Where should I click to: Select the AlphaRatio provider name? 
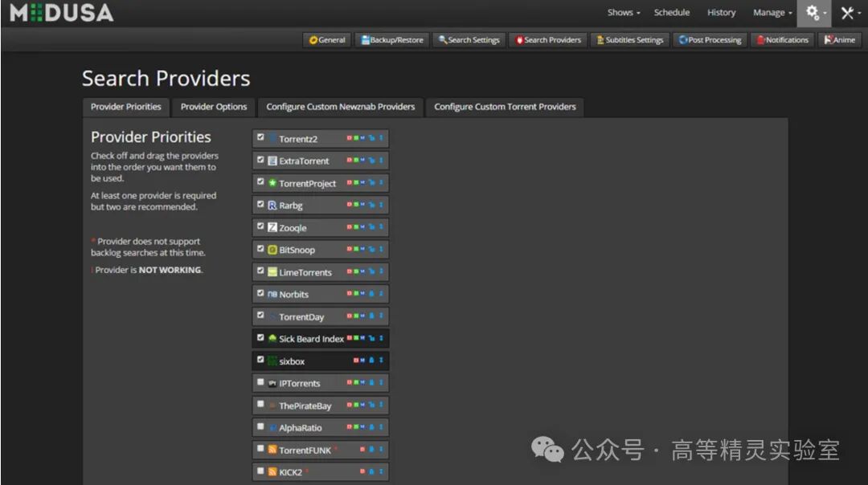click(300, 428)
